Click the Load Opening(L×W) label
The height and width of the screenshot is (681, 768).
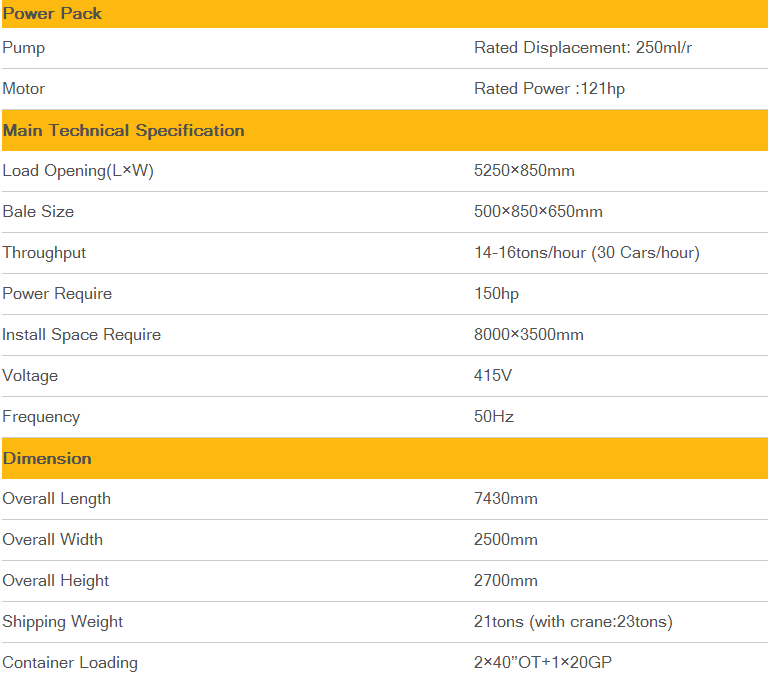coord(78,171)
